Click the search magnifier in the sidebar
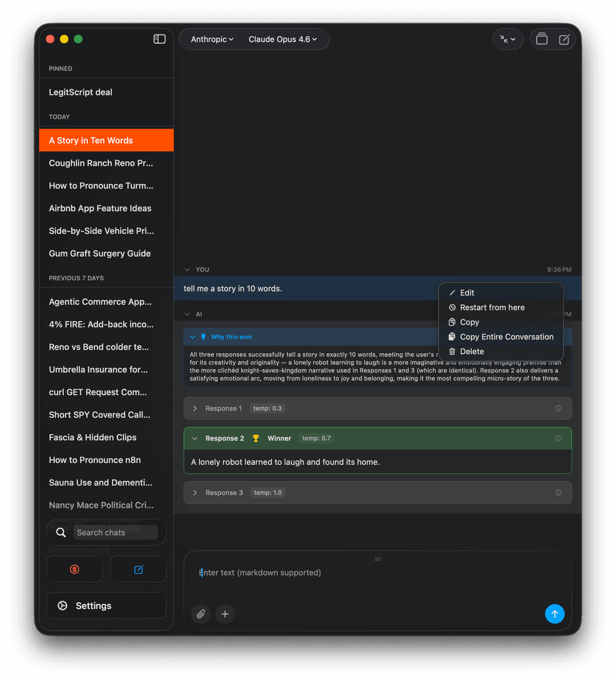The width and height of the screenshot is (616, 681). point(61,532)
